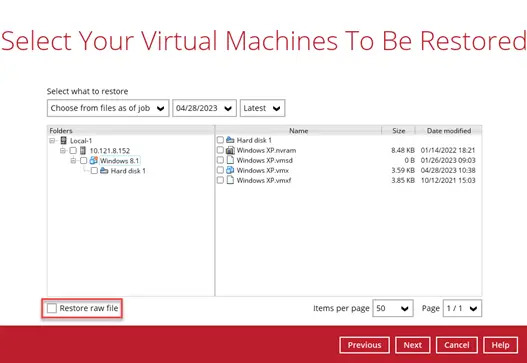
Task: Click the Hard disk 1 tree icon
Action: (104, 170)
